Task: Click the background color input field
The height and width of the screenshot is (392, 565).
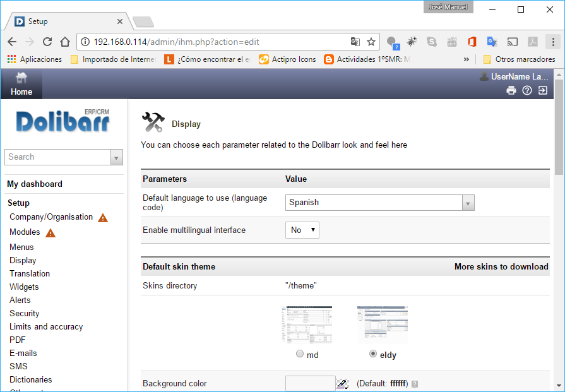Action: (310, 383)
